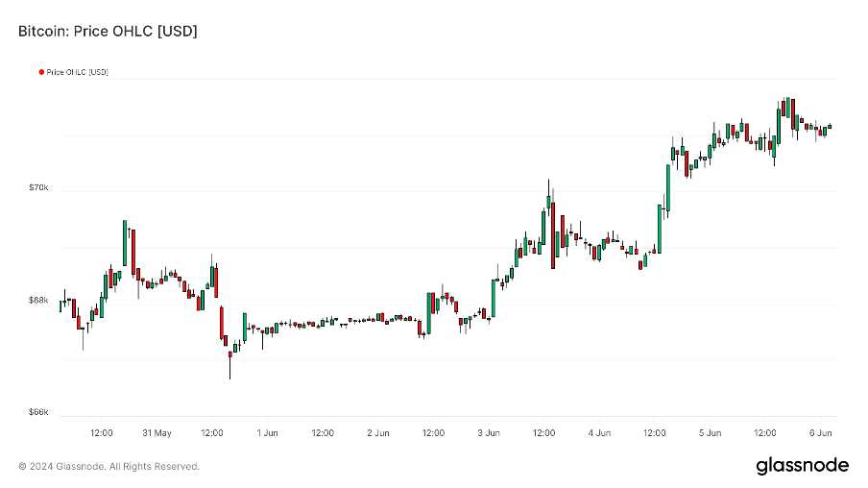Click the $70k y-axis label
The height and width of the screenshot is (488, 868).
(x=39, y=188)
